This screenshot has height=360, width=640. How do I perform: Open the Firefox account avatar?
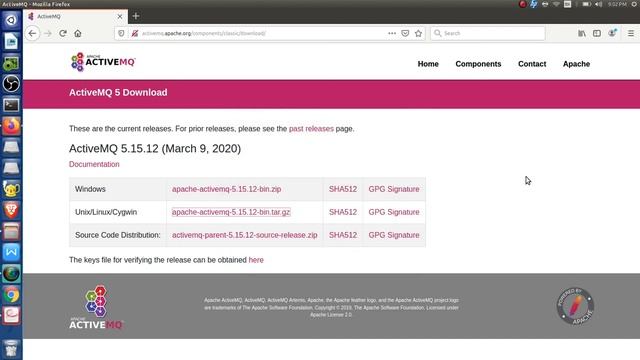(612, 33)
